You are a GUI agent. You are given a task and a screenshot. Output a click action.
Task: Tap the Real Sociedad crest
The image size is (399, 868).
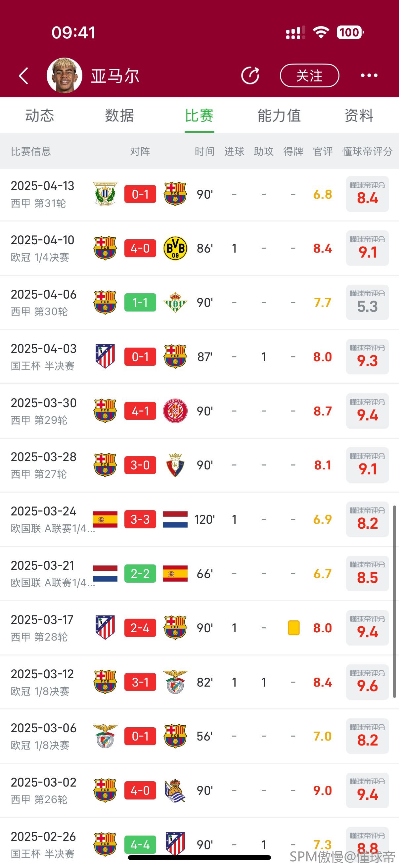tap(175, 791)
